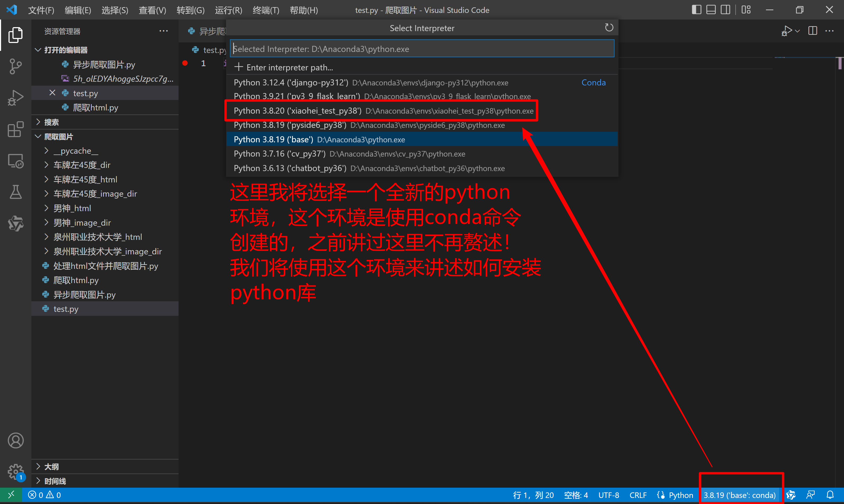Open the Testing flask view
This screenshot has height=504, width=844.
(x=15, y=192)
